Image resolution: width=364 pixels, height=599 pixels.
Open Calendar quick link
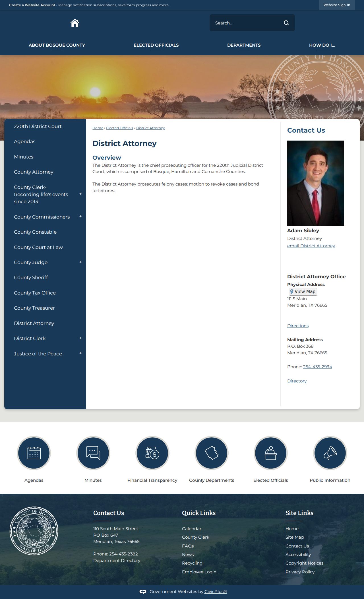click(x=191, y=529)
